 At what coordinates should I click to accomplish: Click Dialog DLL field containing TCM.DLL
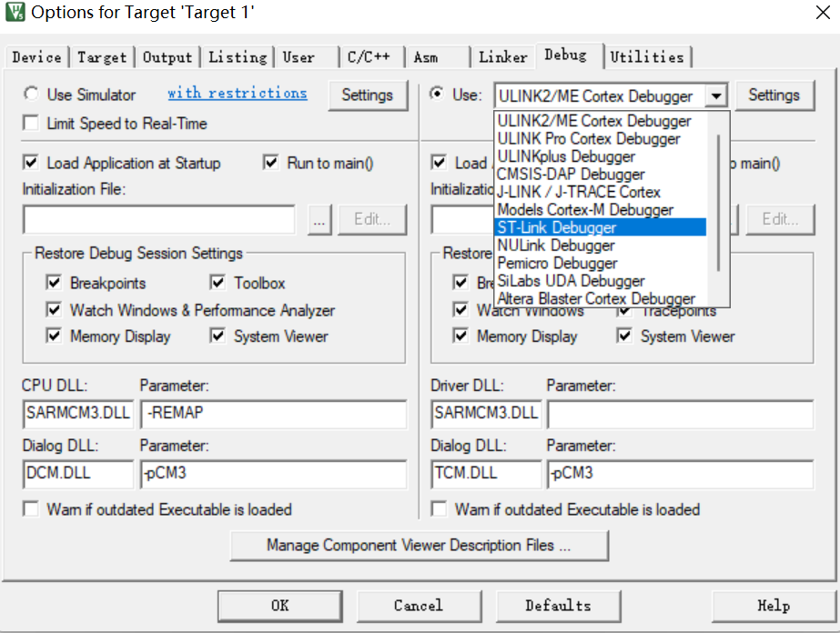(x=486, y=474)
